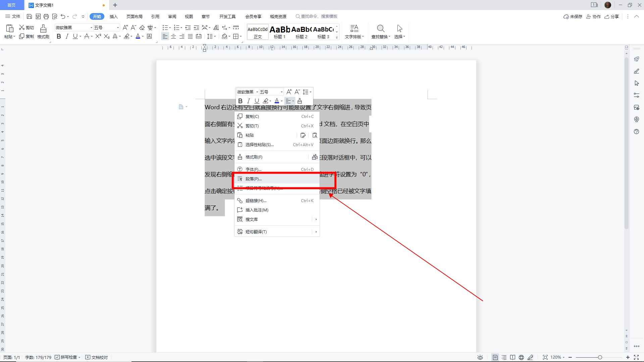Select 段落(P) from the context menu

point(253,179)
